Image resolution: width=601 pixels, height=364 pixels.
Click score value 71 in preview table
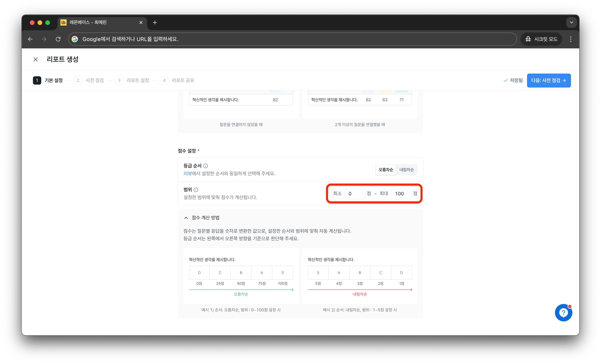pyautogui.click(x=401, y=100)
